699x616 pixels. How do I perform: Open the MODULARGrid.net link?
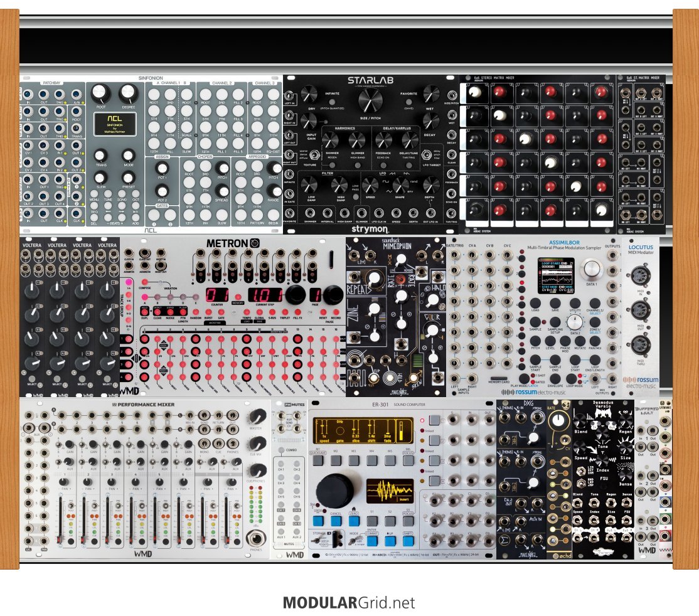point(349,603)
